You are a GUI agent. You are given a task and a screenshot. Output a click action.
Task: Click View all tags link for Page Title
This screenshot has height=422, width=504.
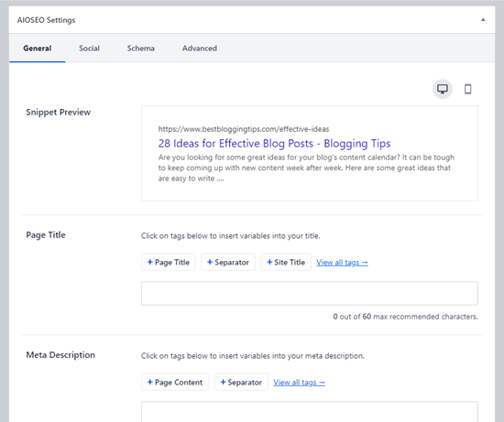[342, 263]
